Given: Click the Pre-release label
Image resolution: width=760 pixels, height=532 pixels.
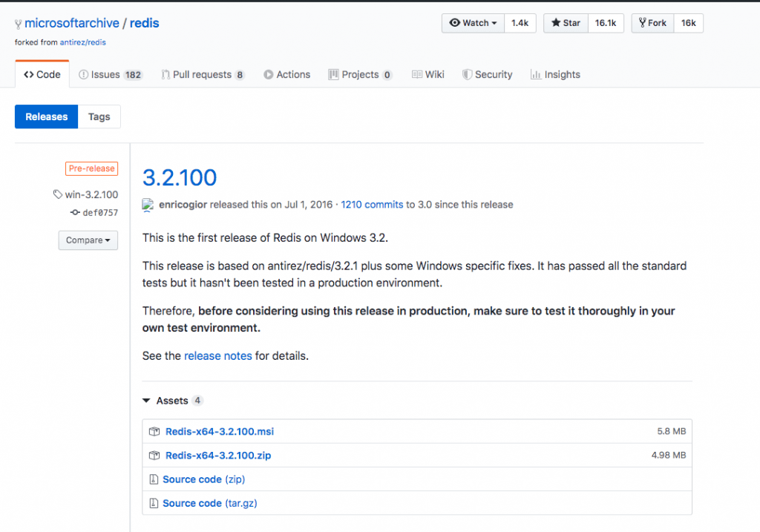Looking at the screenshot, I should tap(91, 168).
